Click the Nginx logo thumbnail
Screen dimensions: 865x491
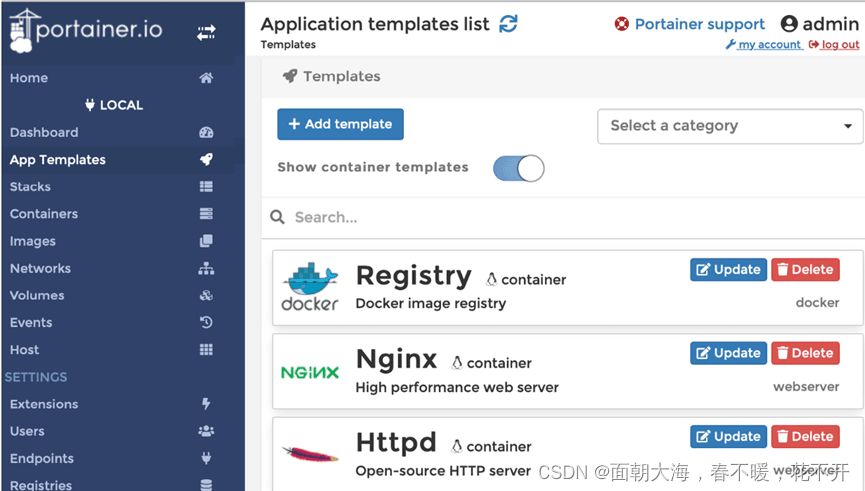pyautogui.click(x=310, y=372)
